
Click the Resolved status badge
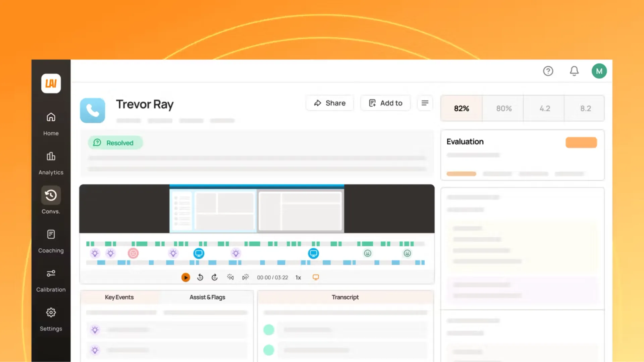pyautogui.click(x=115, y=143)
